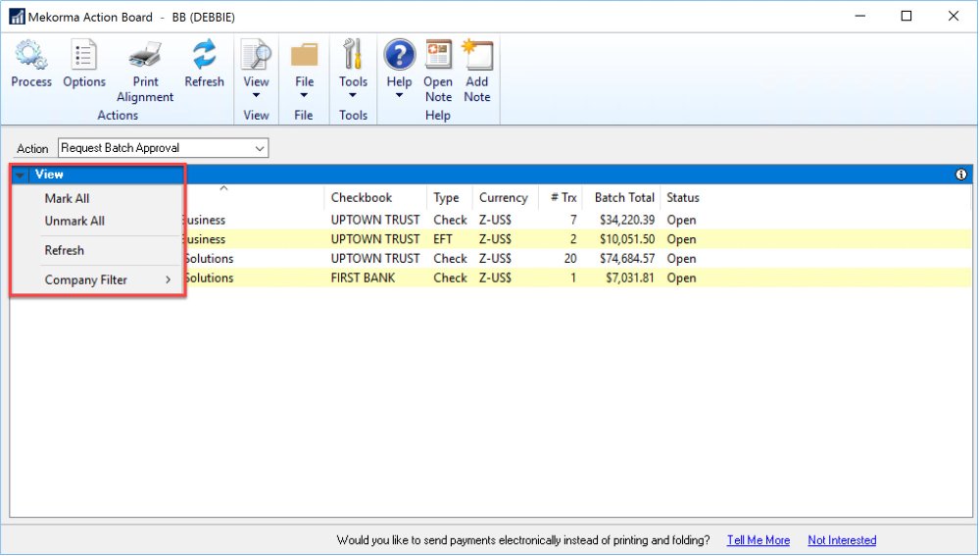980x556 pixels.
Task: Select the $34,220.39 batch total cell
Action: (627, 221)
